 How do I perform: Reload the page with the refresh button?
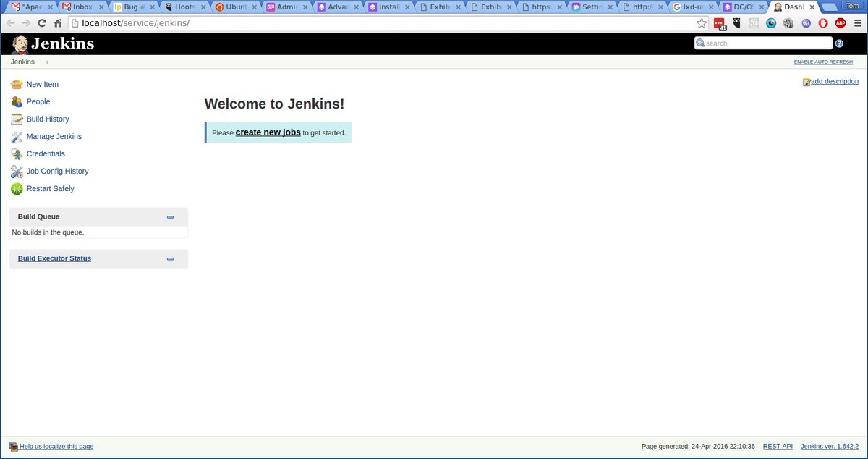(42, 23)
